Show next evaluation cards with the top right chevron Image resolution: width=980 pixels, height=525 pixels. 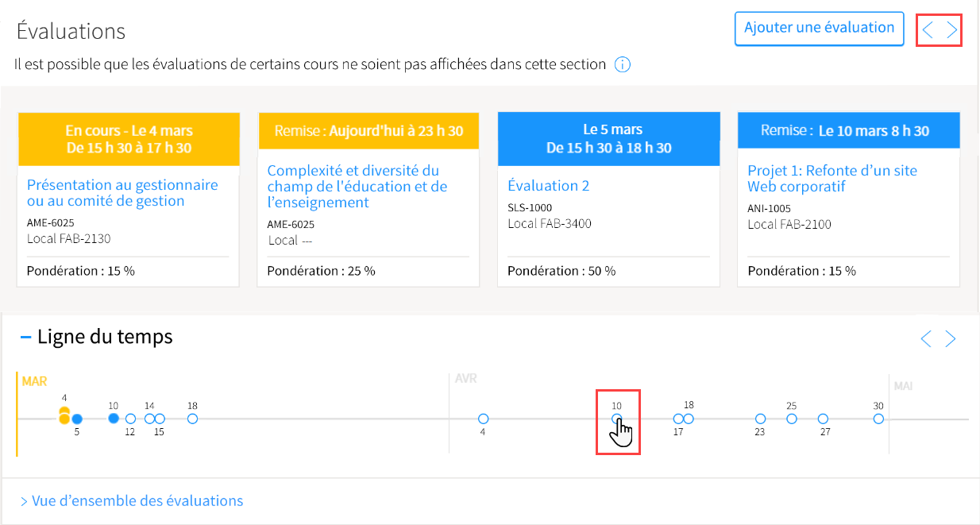(x=951, y=32)
